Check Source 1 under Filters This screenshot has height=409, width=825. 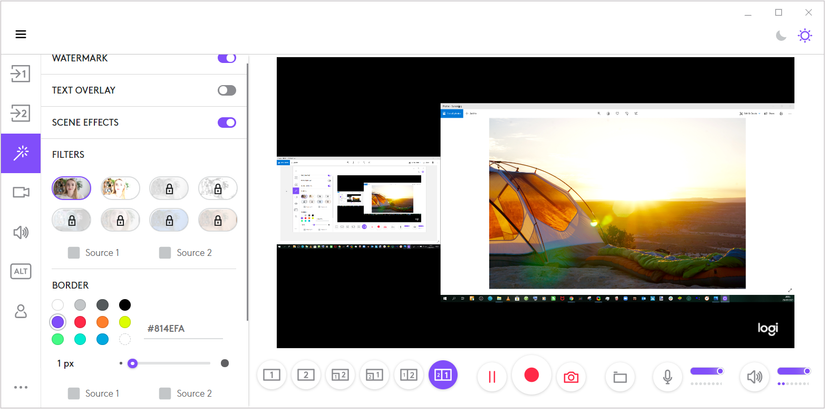(x=74, y=253)
